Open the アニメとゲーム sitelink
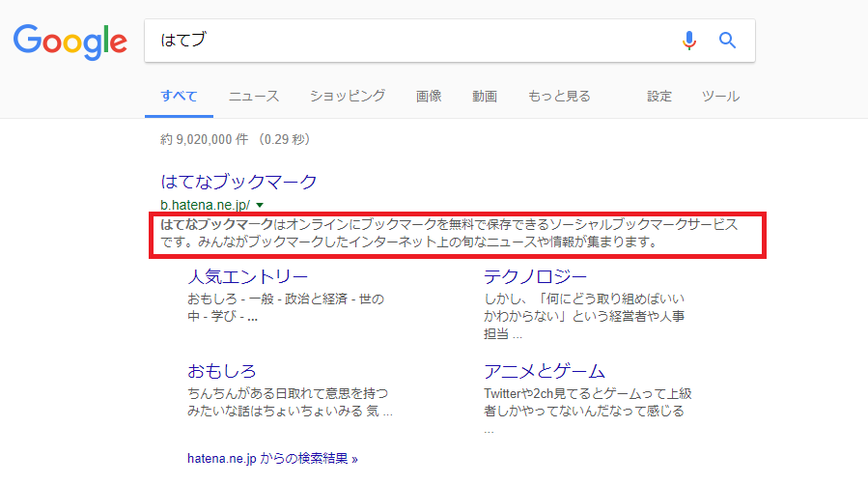The width and height of the screenshot is (868, 484). tap(545, 370)
